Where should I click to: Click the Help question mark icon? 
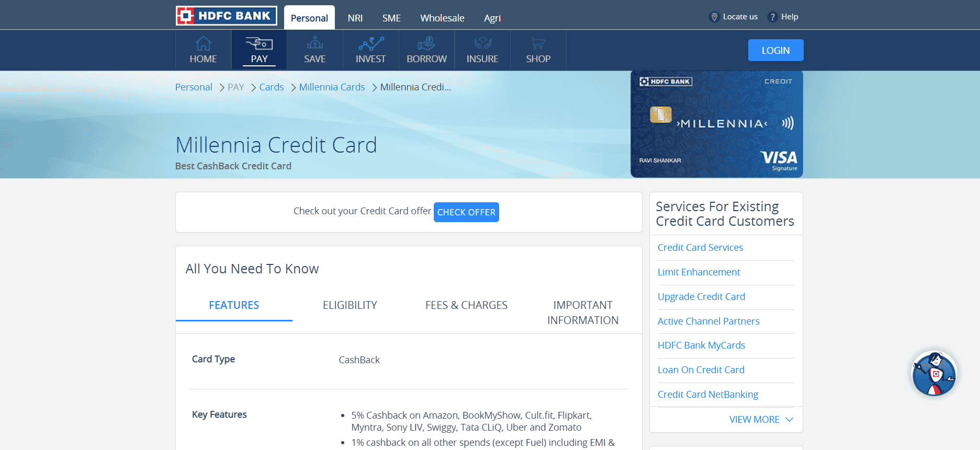(772, 17)
